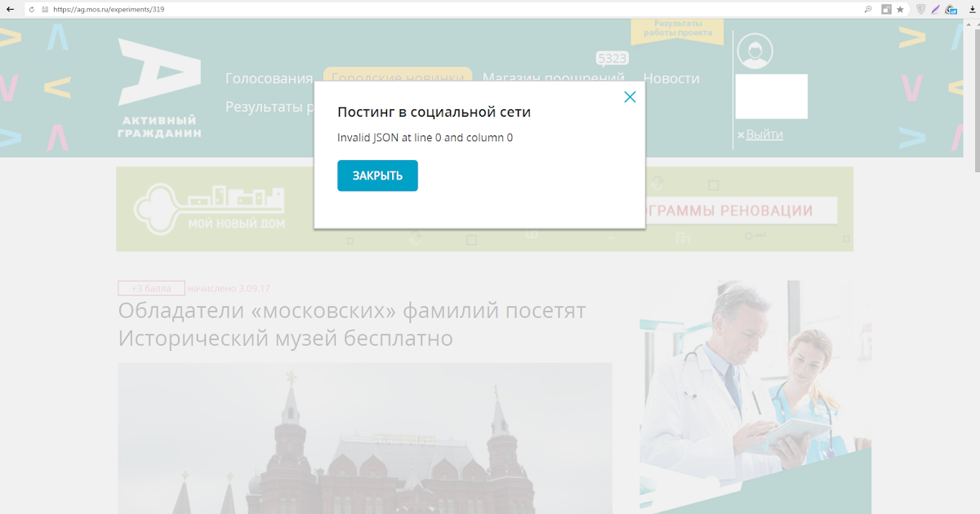Screen dimensions: 980x514
Task: Click the browser back arrow
Action: click(11, 9)
